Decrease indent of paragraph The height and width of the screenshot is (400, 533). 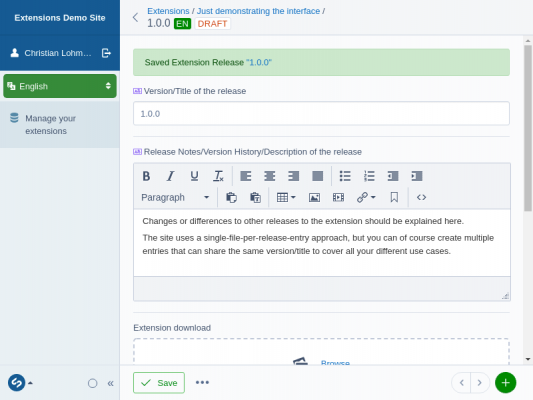coord(393,176)
